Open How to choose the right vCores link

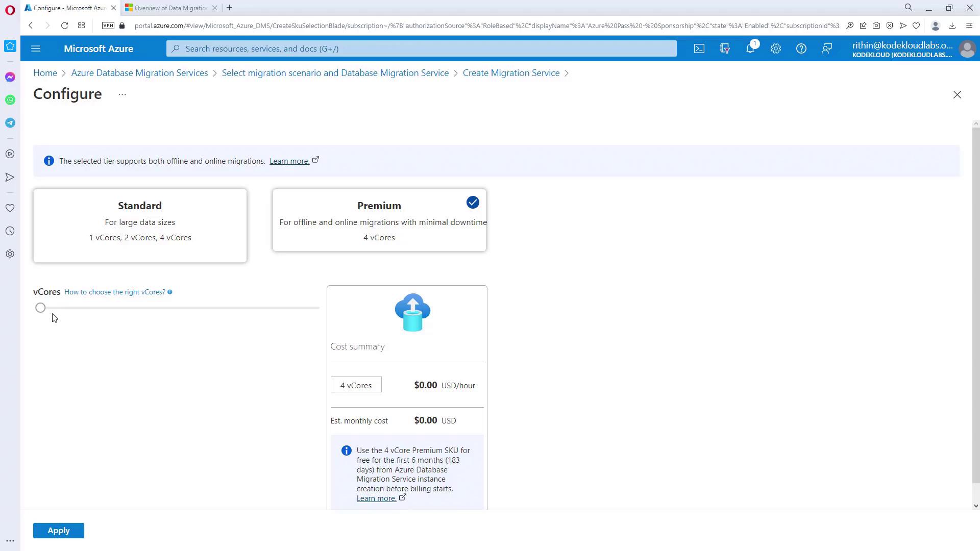[x=114, y=292]
